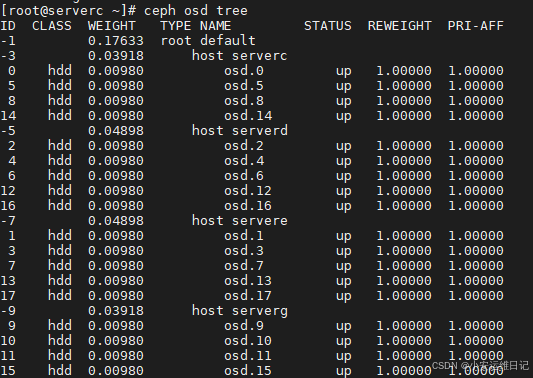The width and height of the screenshot is (533, 378).
Task: Click the osd.9 name
Action: 244,326
